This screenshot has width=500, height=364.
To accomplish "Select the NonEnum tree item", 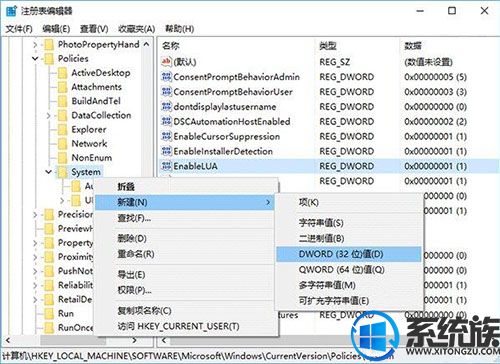I will point(92,158).
